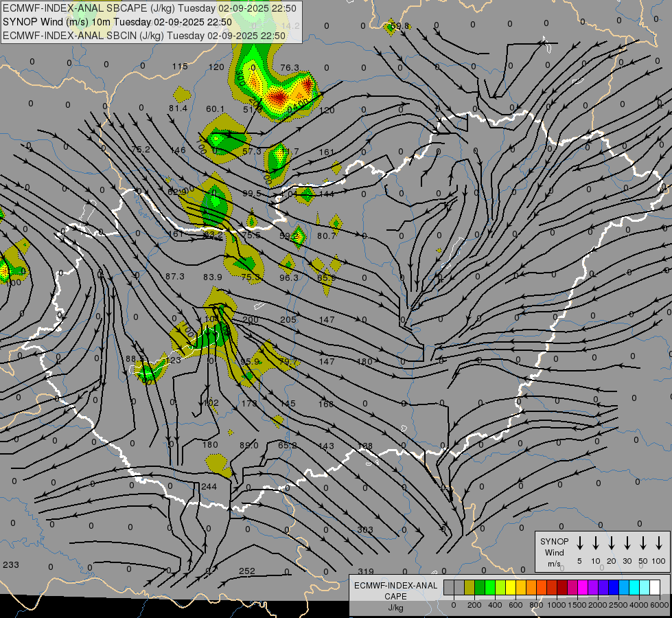Viewport: 672px width, 618px height.
Task: Pick the dark red swatch before 1500
Action: click(562, 587)
